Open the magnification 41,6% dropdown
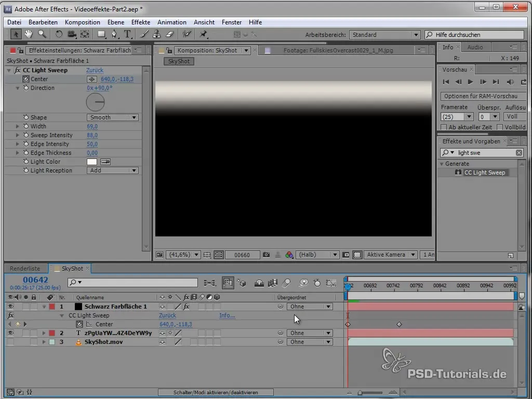 183,255
